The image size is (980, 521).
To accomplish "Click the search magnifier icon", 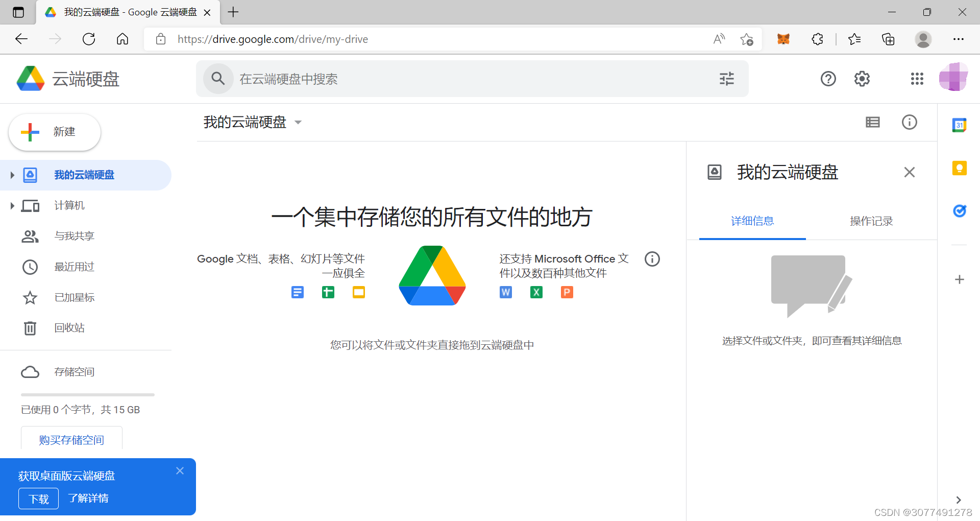I will [218, 79].
